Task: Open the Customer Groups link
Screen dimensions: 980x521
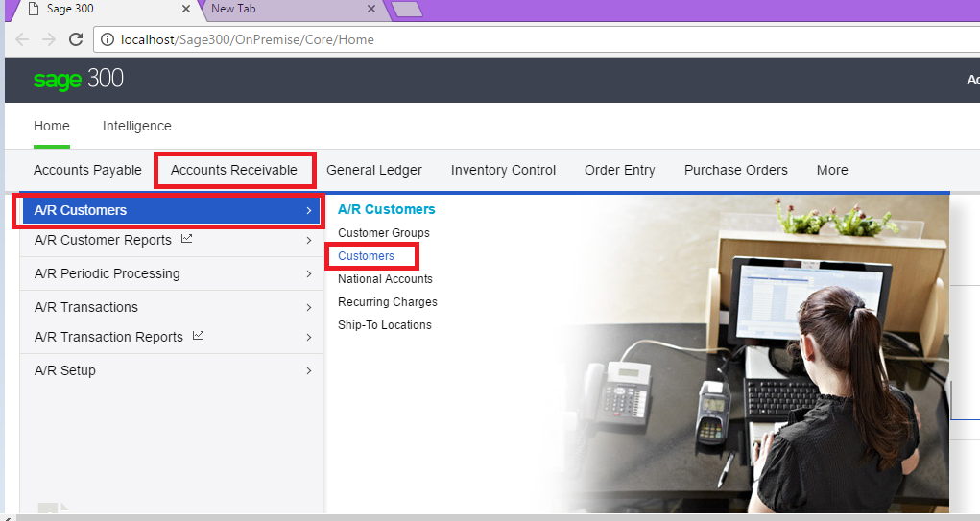Action: [384, 233]
